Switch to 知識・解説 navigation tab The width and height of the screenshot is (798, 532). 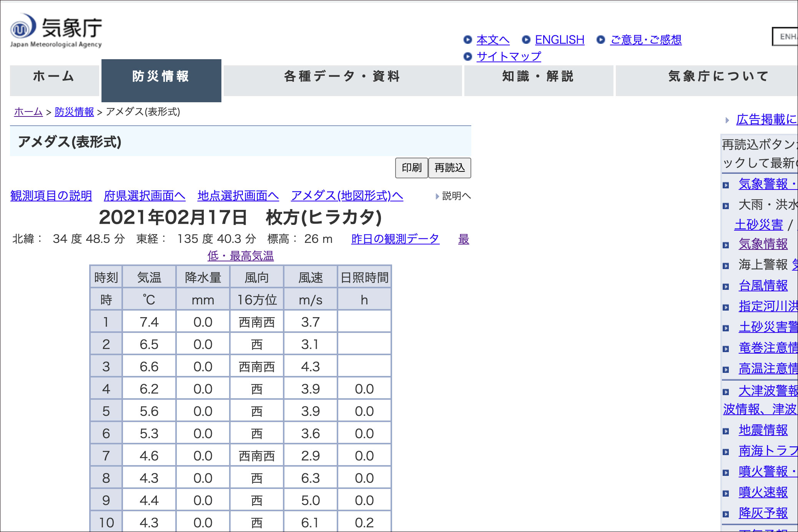538,77
